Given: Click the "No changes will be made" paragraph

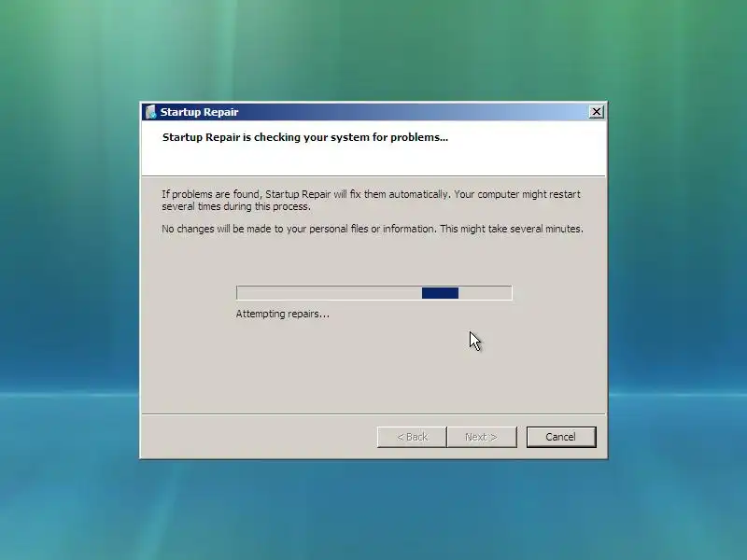Looking at the screenshot, I should (372, 229).
